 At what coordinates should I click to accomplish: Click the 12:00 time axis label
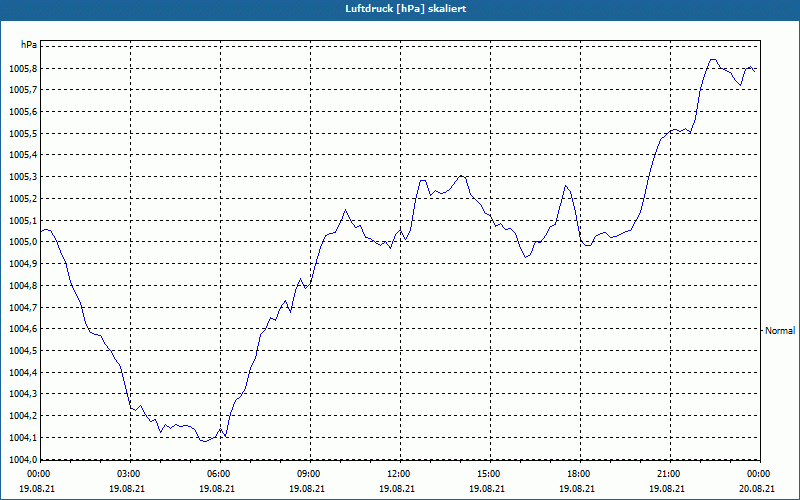400,474
